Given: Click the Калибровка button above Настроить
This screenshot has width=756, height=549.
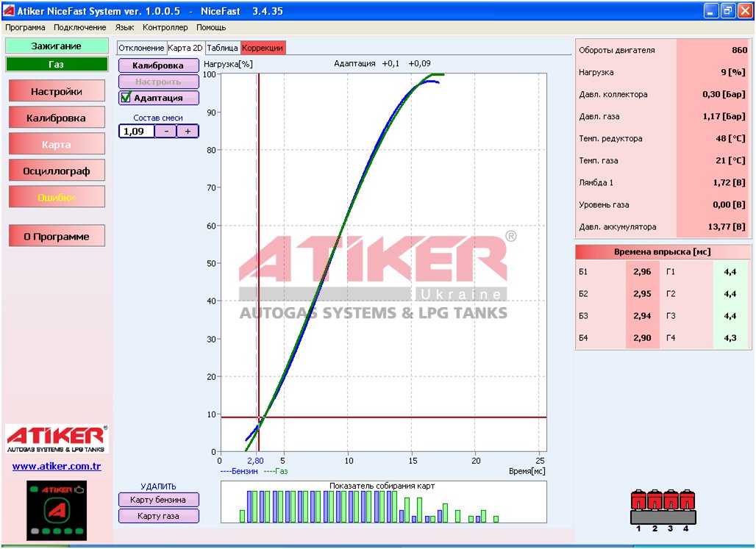Looking at the screenshot, I should pos(159,65).
